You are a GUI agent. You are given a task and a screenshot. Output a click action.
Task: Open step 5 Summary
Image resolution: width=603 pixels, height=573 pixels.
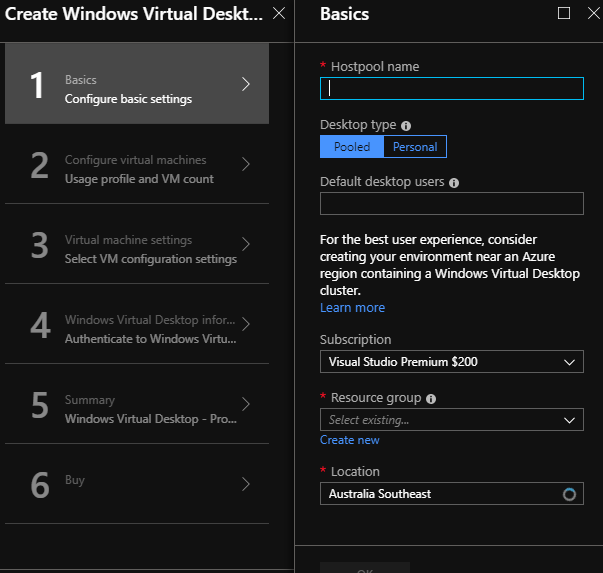137,404
